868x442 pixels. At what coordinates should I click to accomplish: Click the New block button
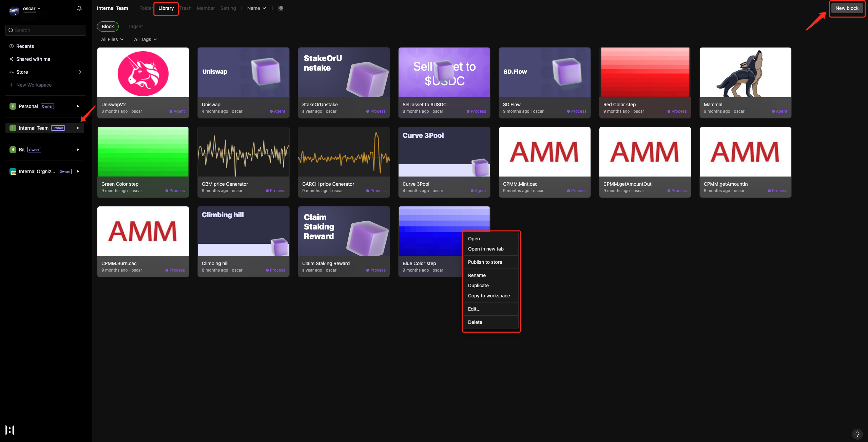tap(847, 8)
